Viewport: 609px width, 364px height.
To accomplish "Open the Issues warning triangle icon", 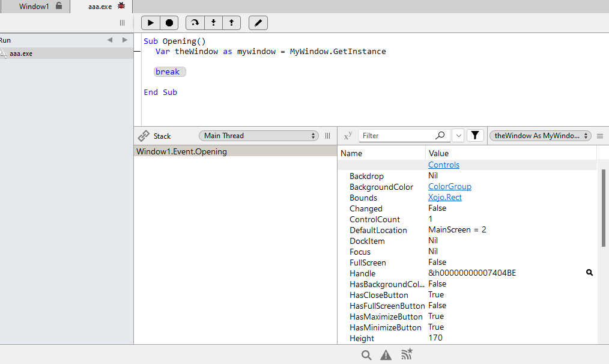I will pos(386,354).
